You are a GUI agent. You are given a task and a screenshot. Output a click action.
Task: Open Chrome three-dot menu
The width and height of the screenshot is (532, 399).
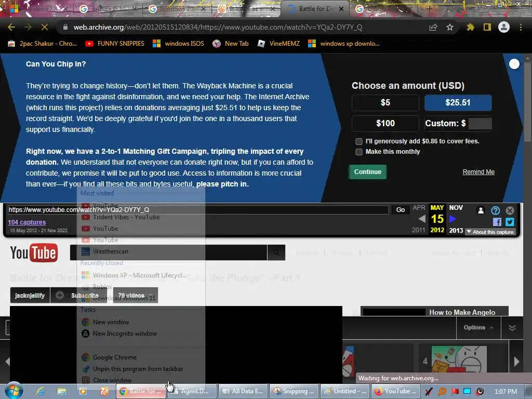point(521,27)
